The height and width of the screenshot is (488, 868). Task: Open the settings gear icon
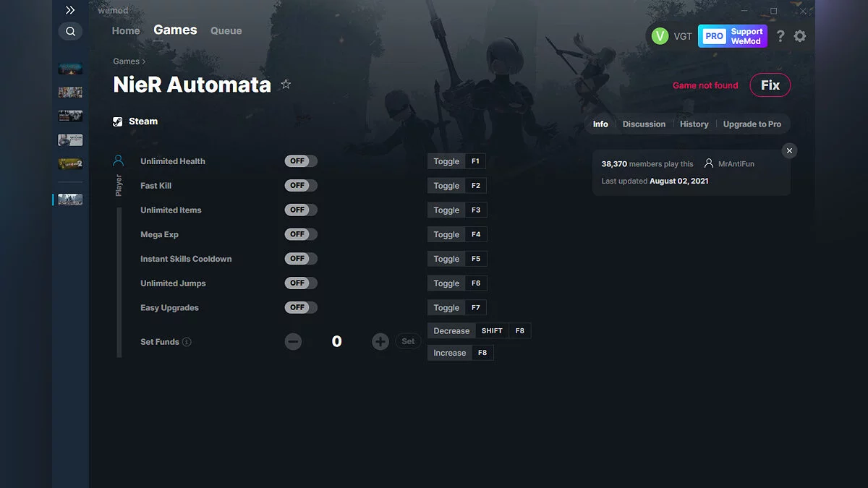[x=799, y=36]
